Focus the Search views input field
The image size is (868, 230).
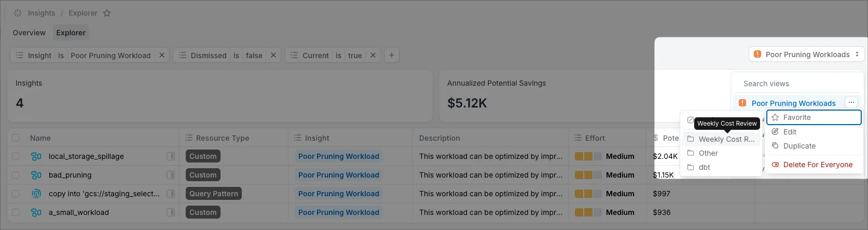(x=798, y=84)
